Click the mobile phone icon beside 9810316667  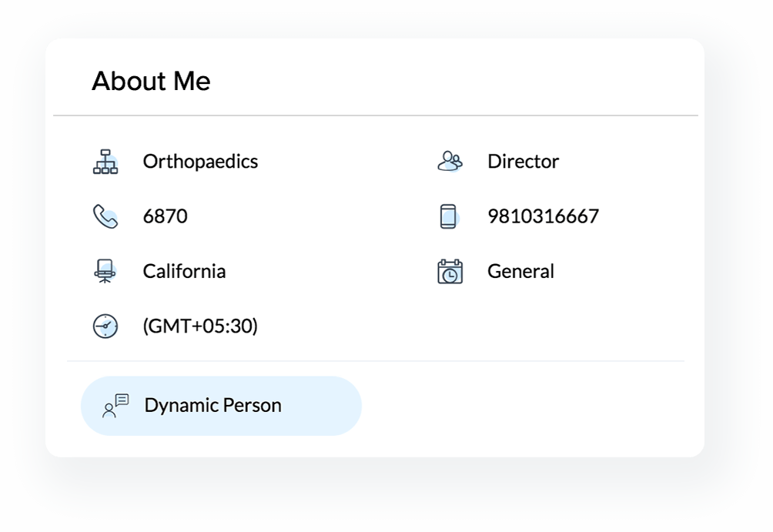tap(449, 216)
